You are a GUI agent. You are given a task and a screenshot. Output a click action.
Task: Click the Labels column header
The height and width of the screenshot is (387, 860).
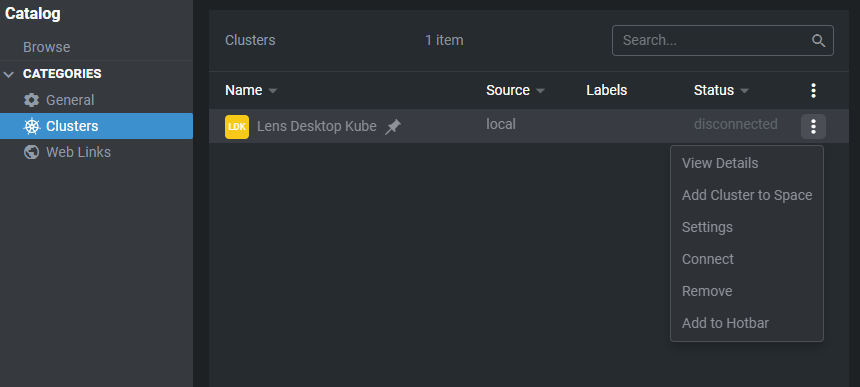tap(607, 90)
